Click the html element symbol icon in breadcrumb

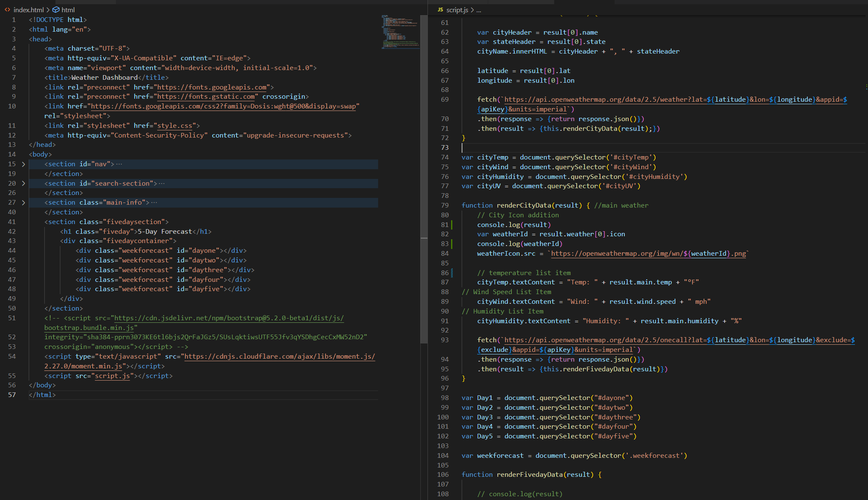tap(56, 10)
